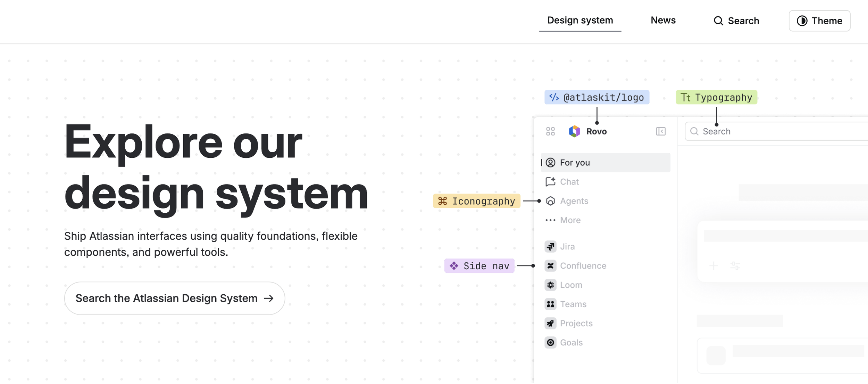Click the arrow icon in the search button
The width and height of the screenshot is (868, 384).
click(x=269, y=298)
